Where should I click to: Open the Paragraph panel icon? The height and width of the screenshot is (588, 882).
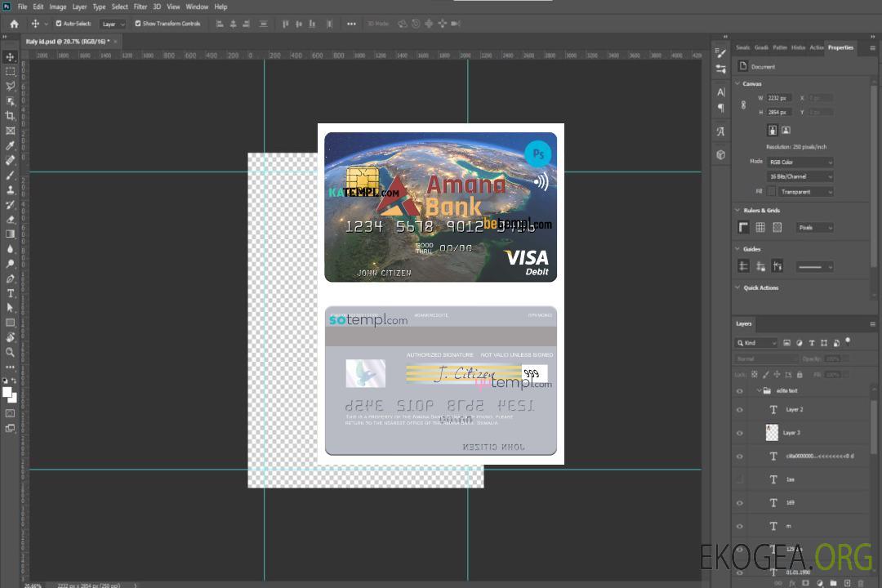[x=721, y=108]
